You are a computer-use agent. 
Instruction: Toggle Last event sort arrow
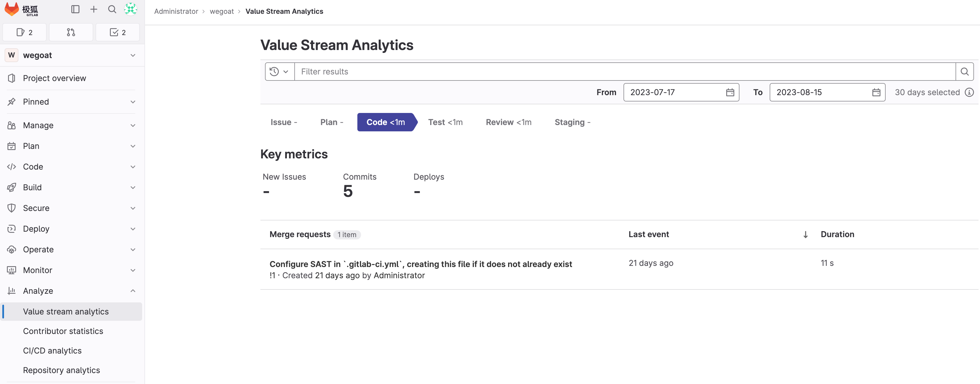click(805, 235)
